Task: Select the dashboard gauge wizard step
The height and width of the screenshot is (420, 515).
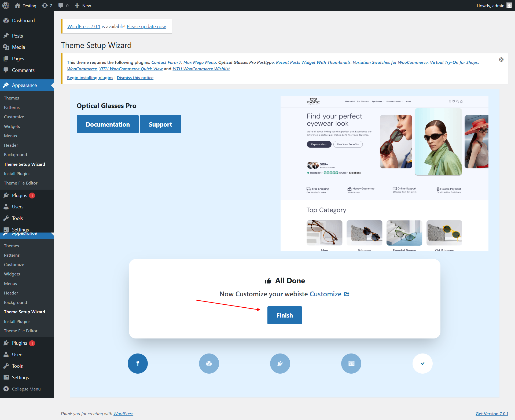Action: pos(209,363)
